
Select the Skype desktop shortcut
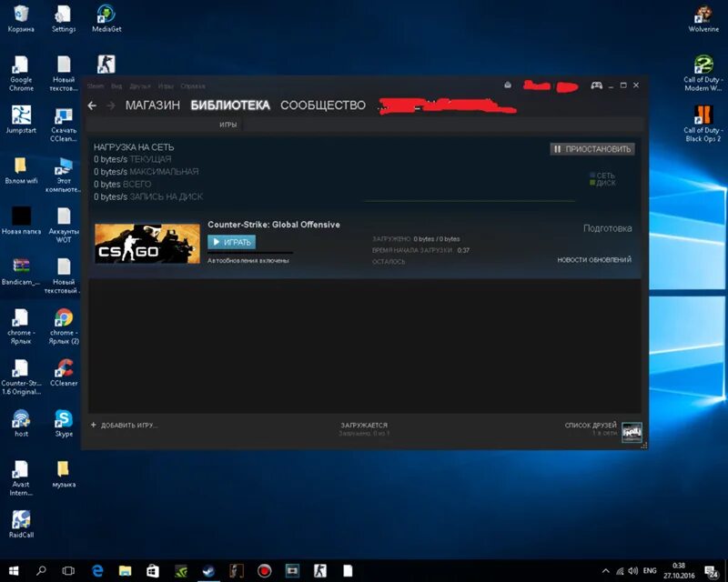point(64,423)
